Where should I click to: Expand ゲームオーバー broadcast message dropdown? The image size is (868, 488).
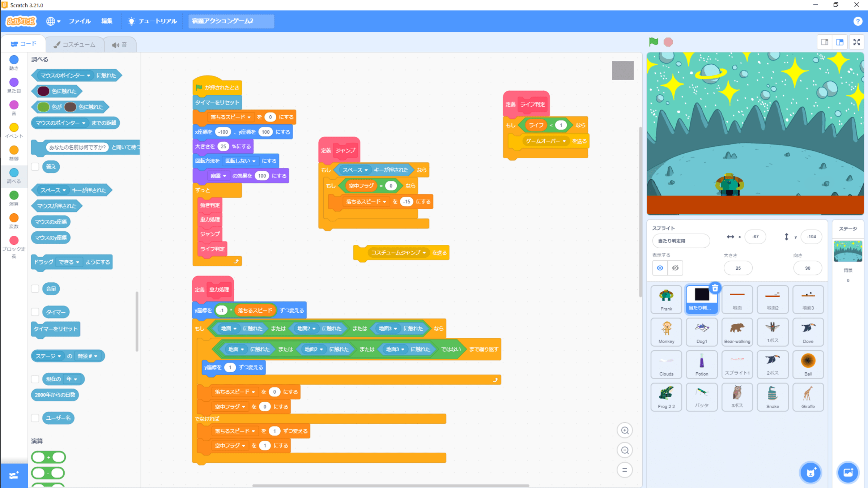(x=564, y=141)
